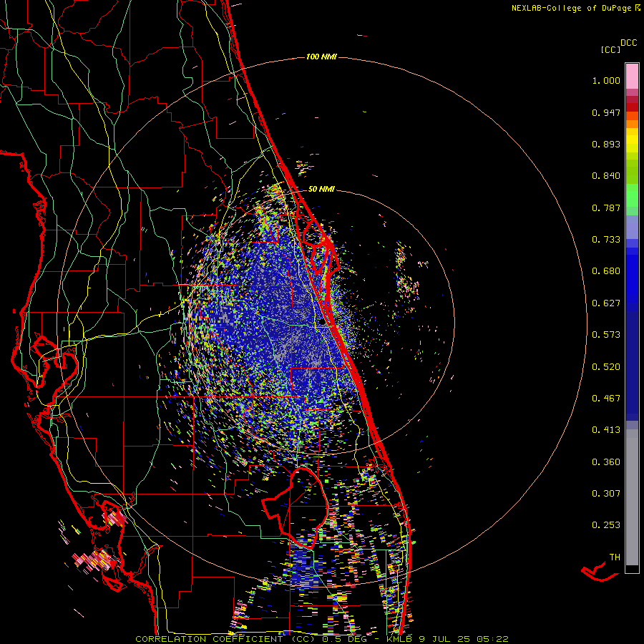Click the 0.467 scale value
Image resolution: width=644 pixels, height=644 pixels.
606,398
